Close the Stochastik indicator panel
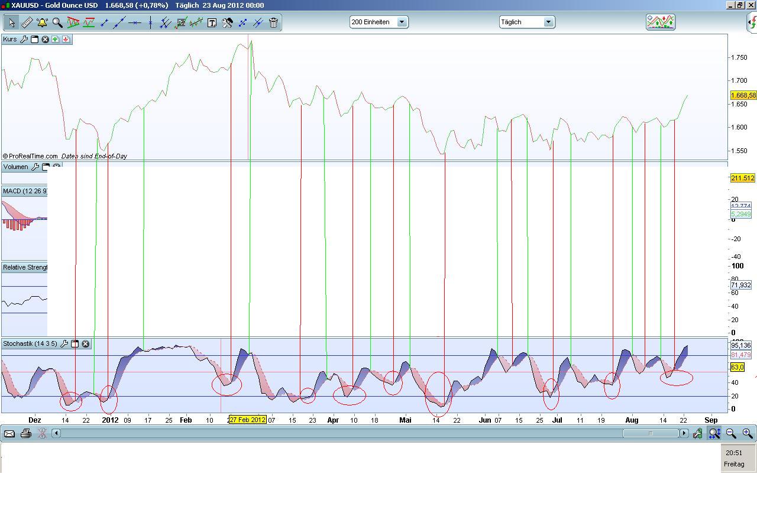757x532 pixels. click(x=86, y=343)
